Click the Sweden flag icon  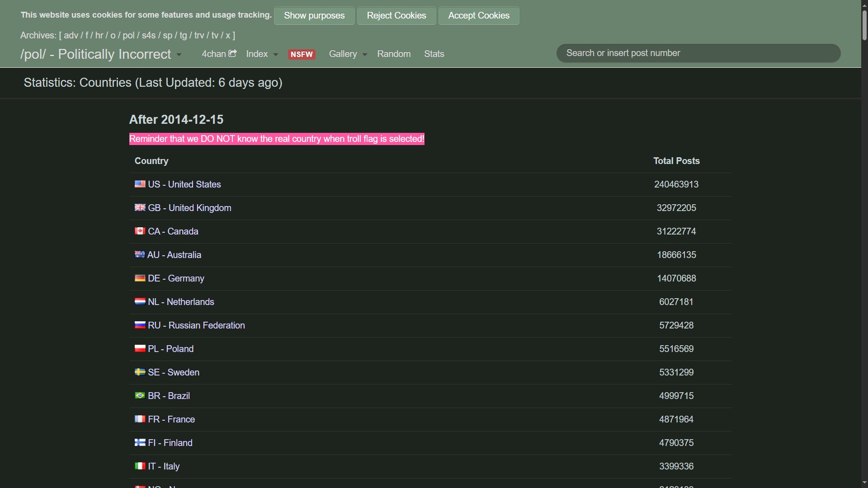(140, 372)
